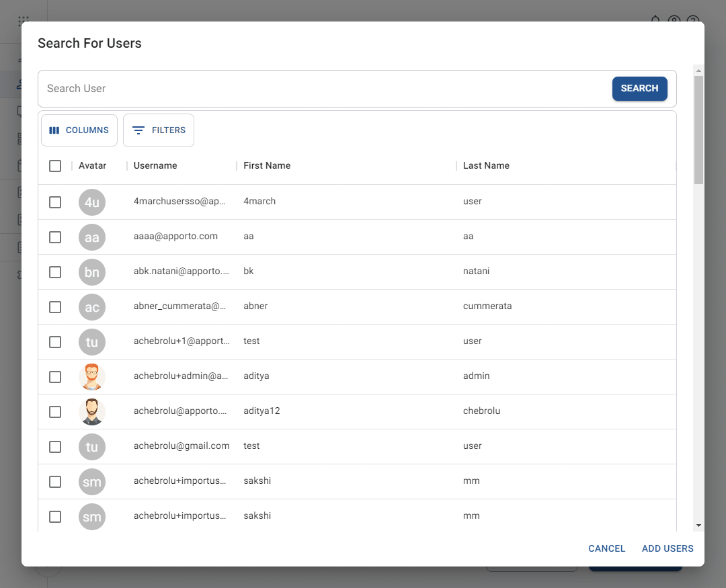Check the select-all checkbox in table header

(x=55, y=165)
